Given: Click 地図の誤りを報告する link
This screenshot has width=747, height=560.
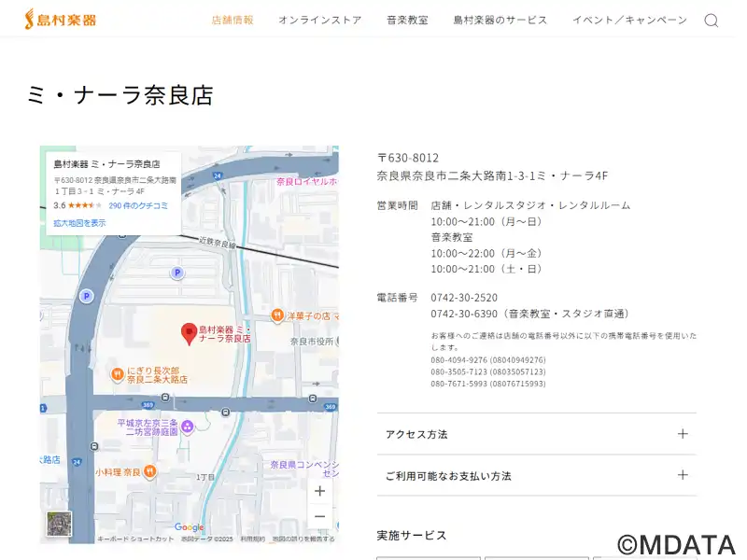Looking at the screenshot, I should click(x=303, y=539).
